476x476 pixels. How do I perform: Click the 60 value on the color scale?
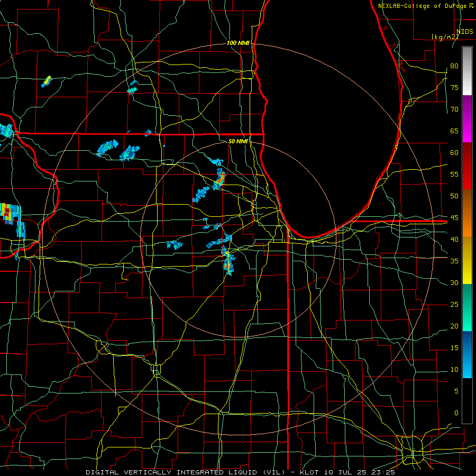click(x=454, y=153)
